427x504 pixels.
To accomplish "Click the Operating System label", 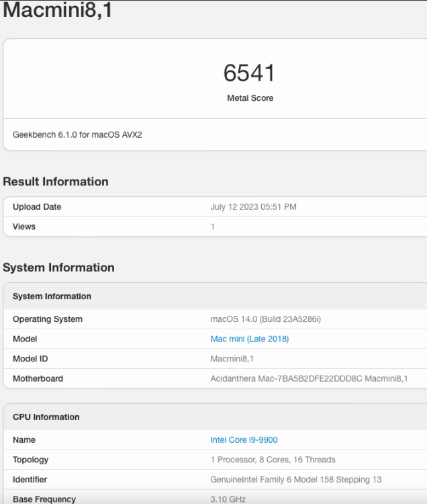I will point(48,319).
